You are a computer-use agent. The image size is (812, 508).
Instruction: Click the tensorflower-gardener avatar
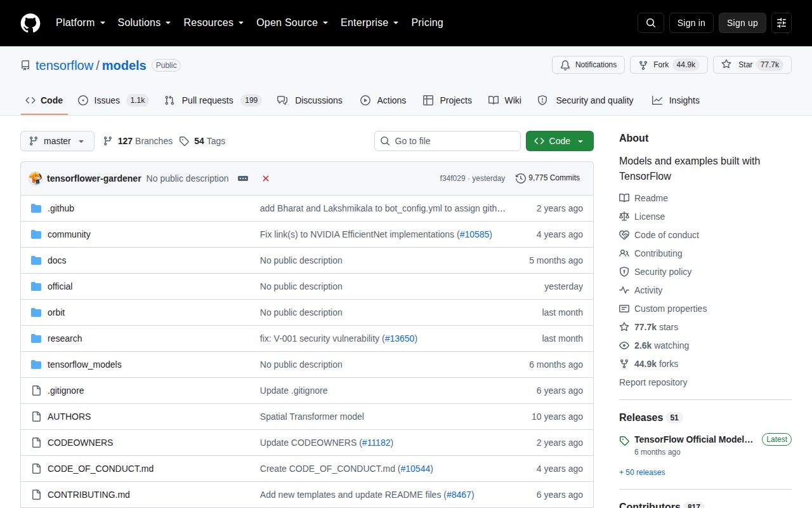click(x=36, y=178)
